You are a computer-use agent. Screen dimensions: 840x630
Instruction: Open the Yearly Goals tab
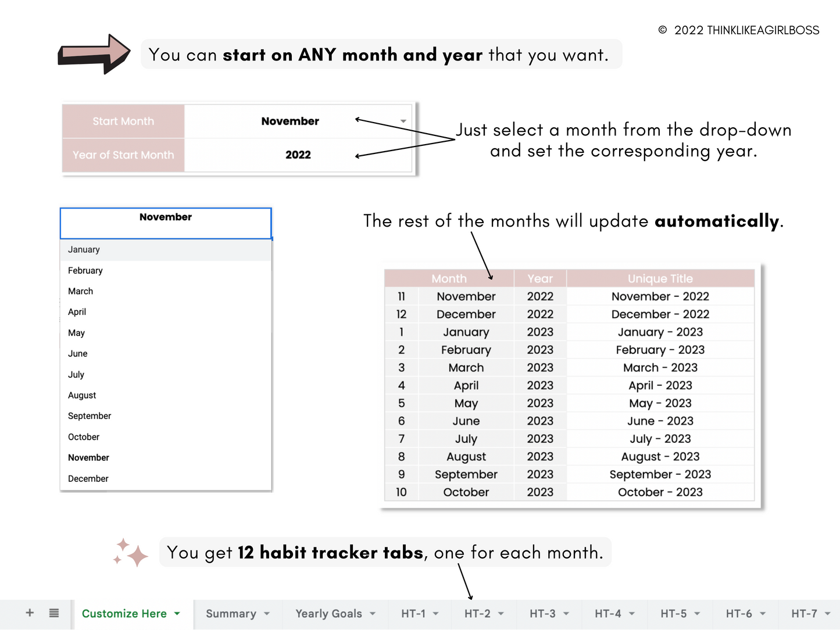point(328,614)
